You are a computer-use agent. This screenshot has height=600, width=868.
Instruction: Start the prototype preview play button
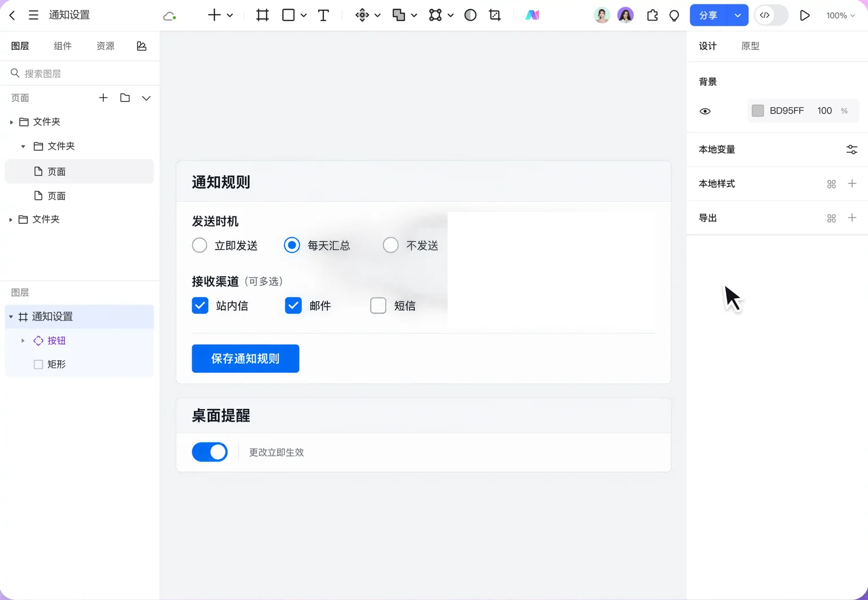[x=805, y=15]
